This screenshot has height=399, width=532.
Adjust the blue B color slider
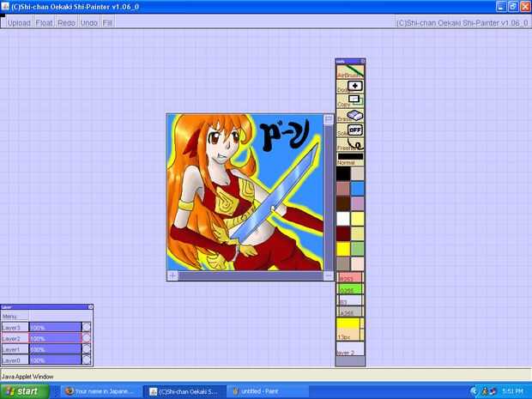point(350,300)
